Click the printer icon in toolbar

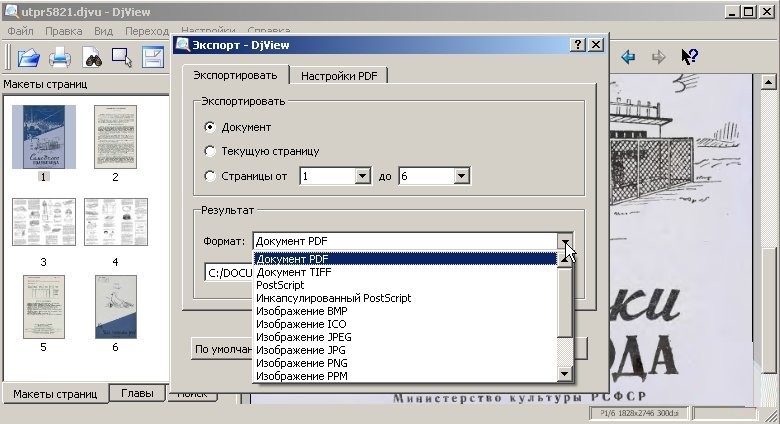pyautogui.click(x=60, y=57)
